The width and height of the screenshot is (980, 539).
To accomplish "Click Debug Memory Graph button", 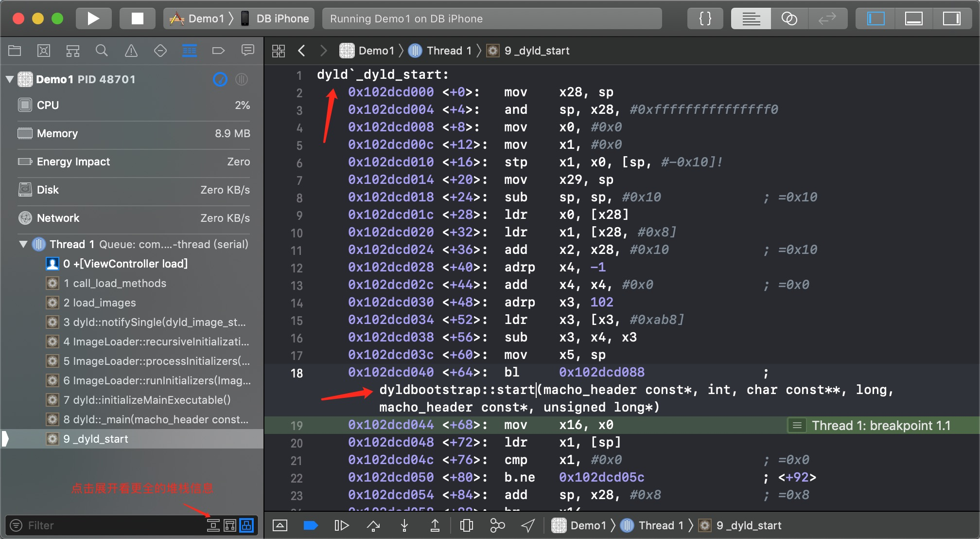I will coord(497,525).
